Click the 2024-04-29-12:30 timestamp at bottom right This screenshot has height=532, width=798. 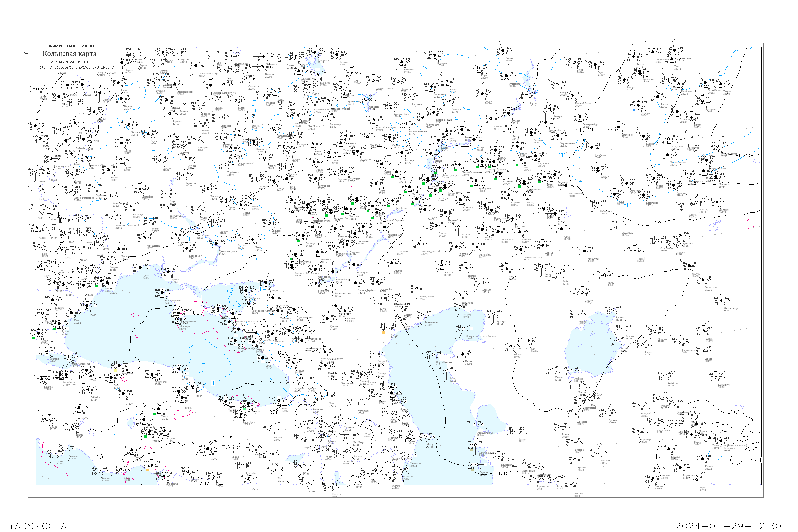729,526
